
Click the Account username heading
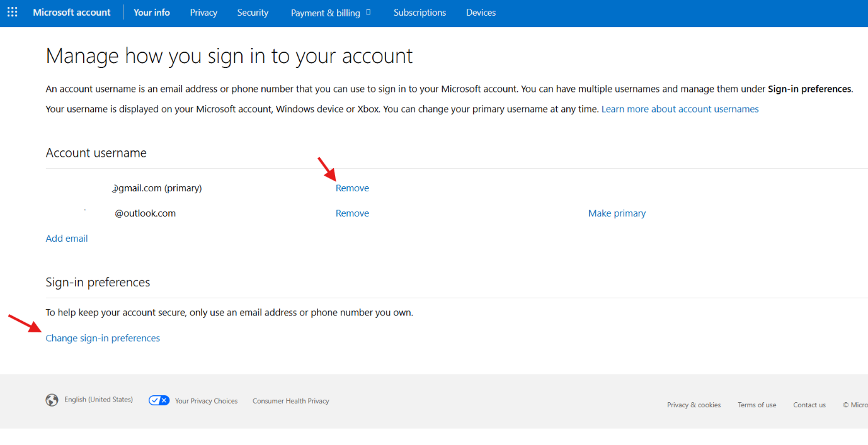pyautogui.click(x=96, y=153)
